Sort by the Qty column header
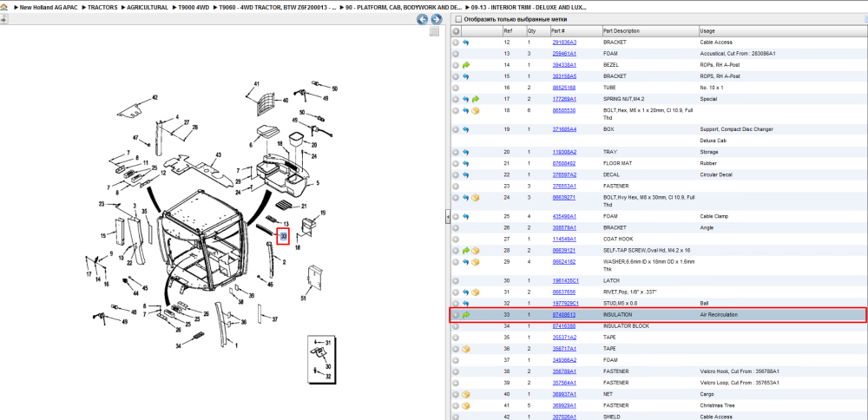 (537, 31)
